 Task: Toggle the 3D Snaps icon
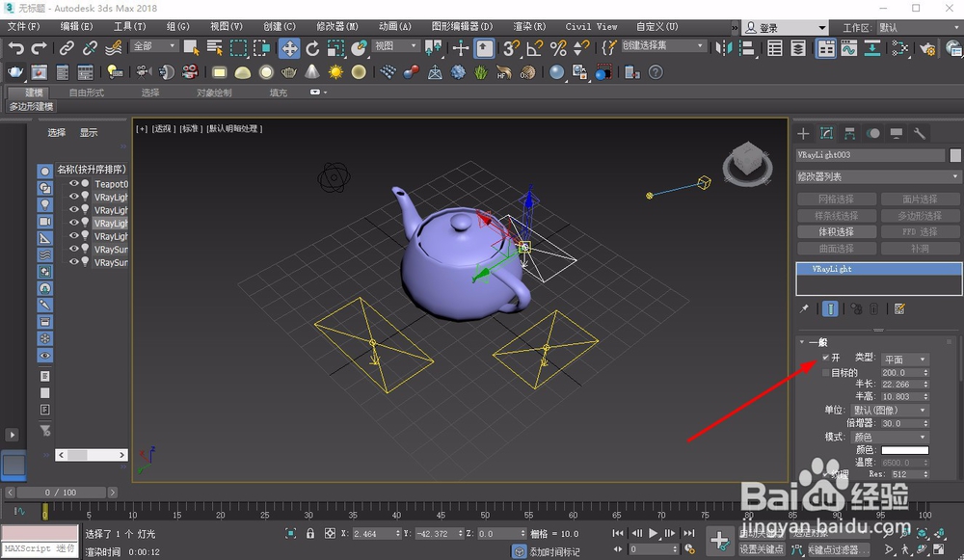coord(511,48)
